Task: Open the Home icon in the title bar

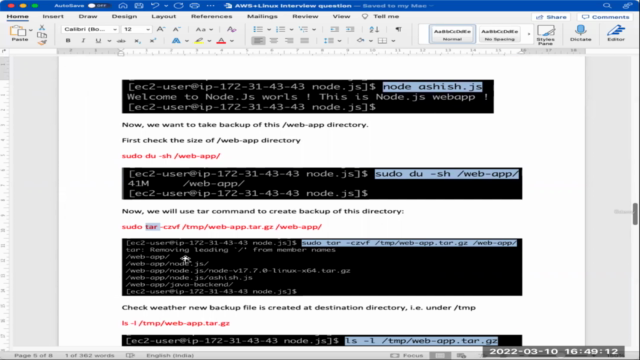Action: click(x=123, y=6)
